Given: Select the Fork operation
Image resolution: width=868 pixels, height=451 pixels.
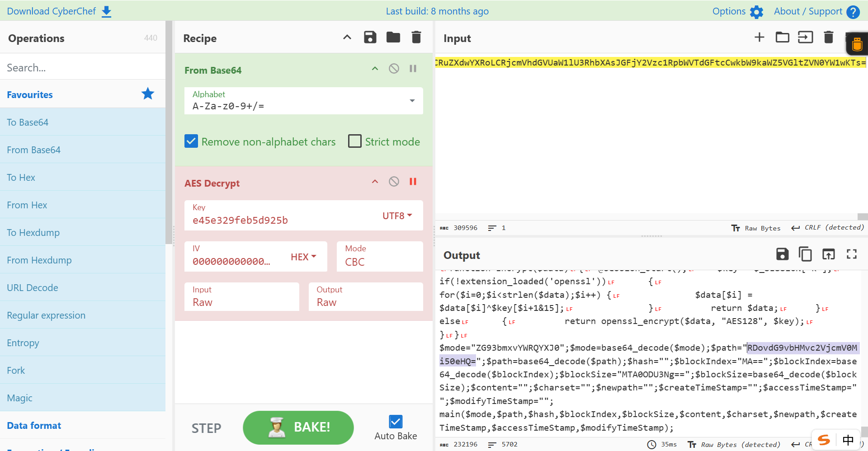Looking at the screenshot, I should tap(83, 370).
